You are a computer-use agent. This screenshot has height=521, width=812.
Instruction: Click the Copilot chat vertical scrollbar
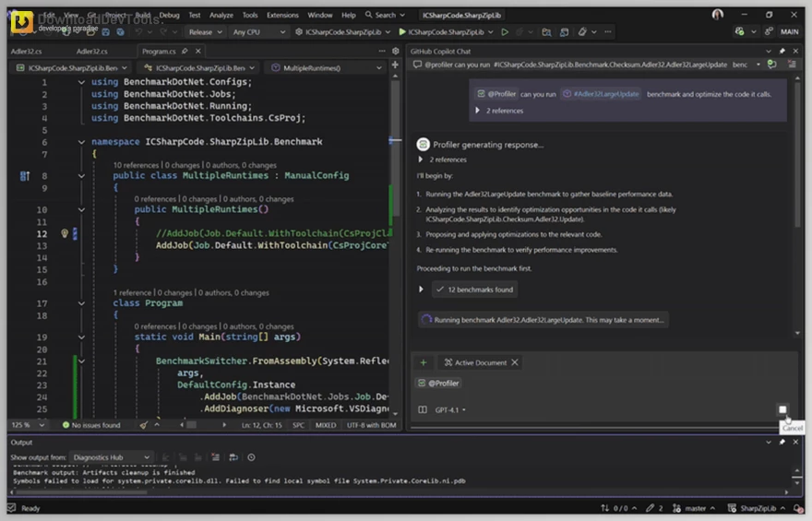[797, 155]
